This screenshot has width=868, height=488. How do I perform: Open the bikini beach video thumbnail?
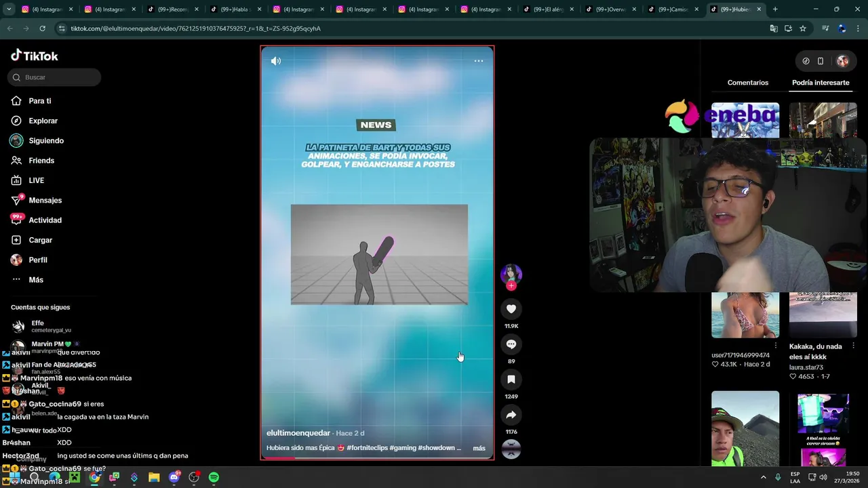pos(745,315)
